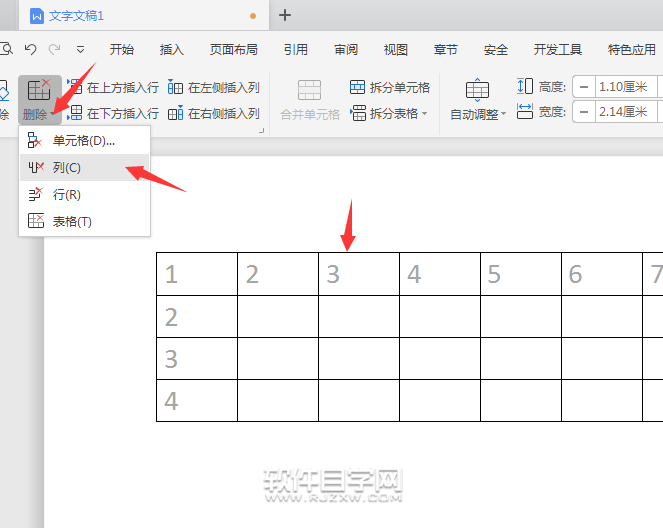Click first-column cell containing 4
The image size is (663, 528).
click(x=197, y=400)
